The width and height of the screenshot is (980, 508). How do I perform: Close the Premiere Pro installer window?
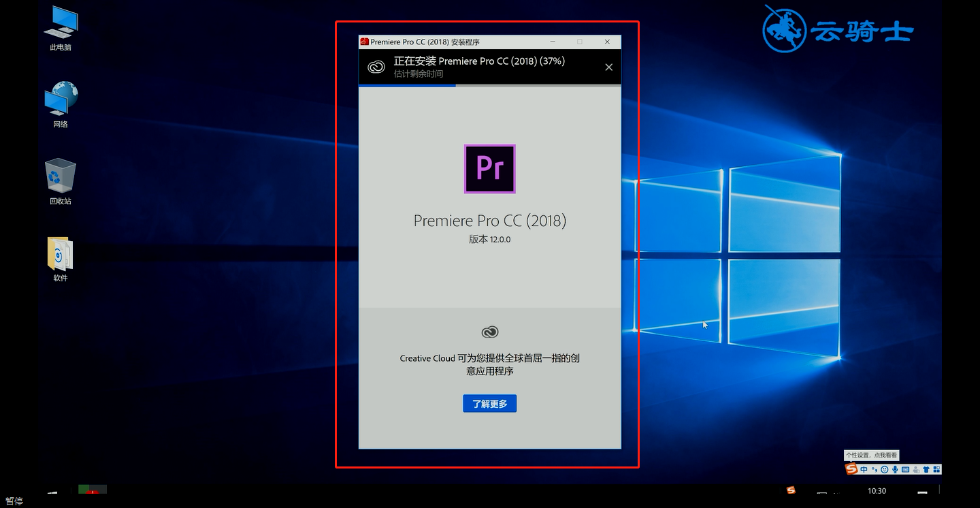[x=607, y=42]
